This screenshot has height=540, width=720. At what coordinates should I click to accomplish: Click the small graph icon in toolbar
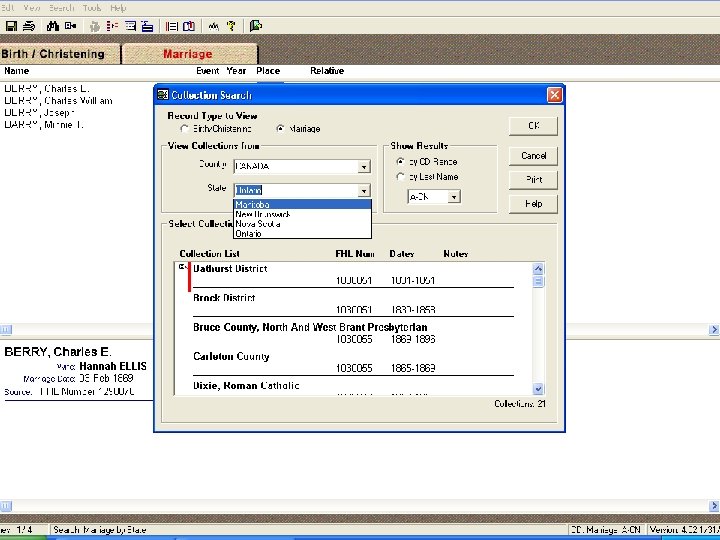[x=214, y=26]
